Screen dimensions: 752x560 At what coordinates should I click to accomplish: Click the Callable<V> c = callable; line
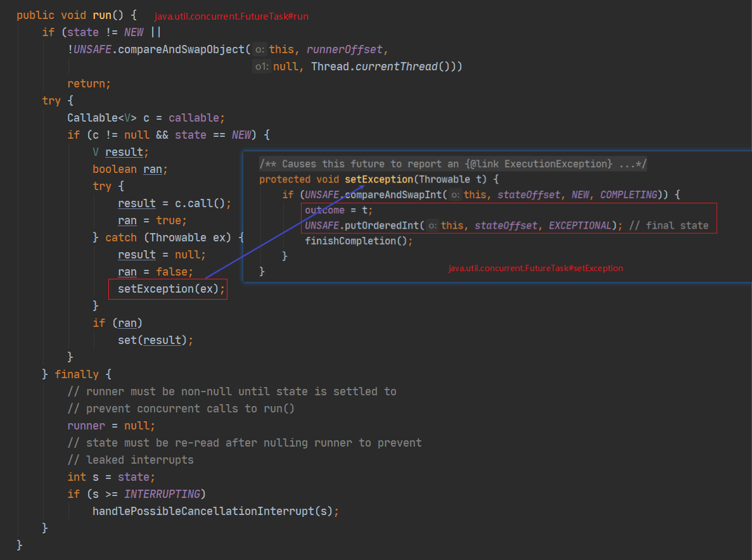pyautogui.click(x=146, y=118)
